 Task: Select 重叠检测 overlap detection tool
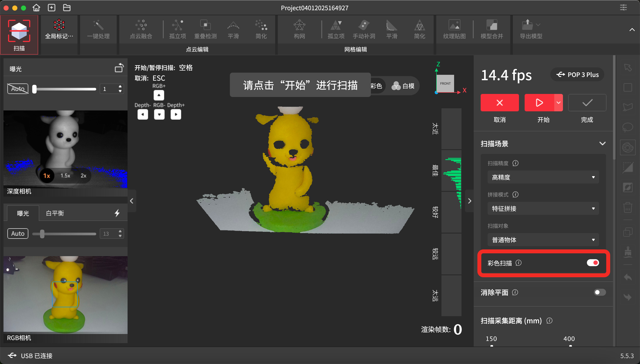coord(205,30)
